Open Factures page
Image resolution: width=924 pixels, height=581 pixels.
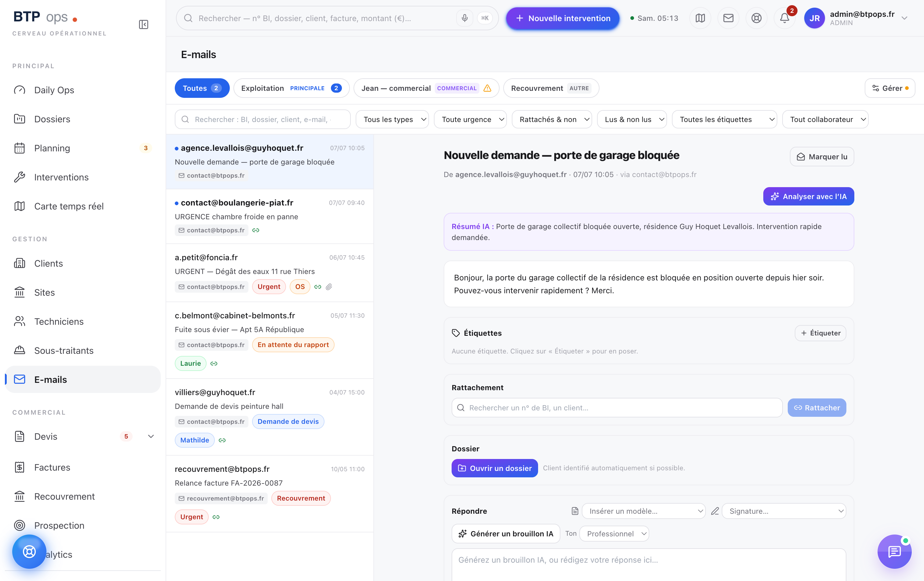tap(83, 467)
